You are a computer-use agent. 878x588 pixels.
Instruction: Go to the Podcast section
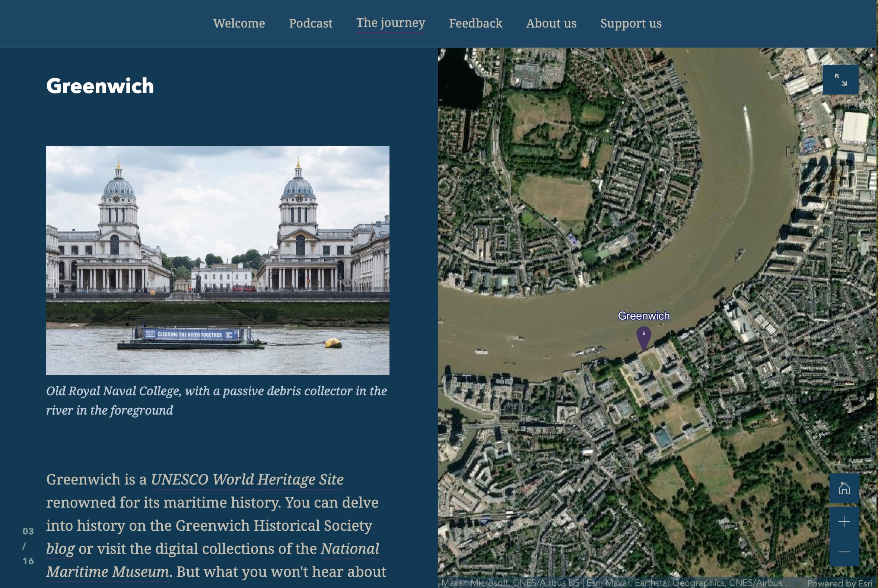tap(310, 23)
